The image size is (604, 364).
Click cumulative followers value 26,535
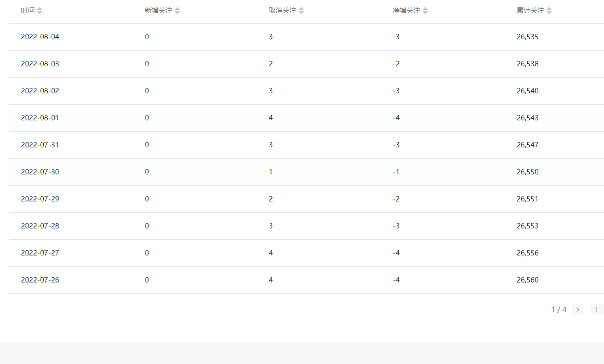pos(528,37)
